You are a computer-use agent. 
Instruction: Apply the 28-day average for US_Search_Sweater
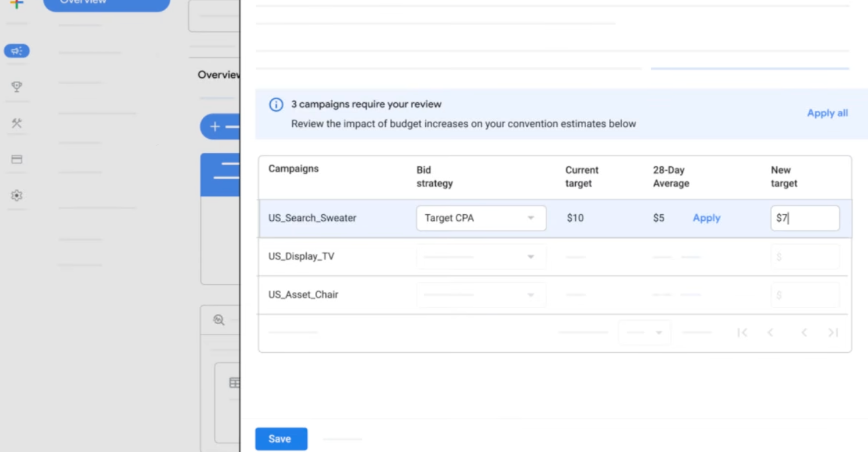coord(706,218)
